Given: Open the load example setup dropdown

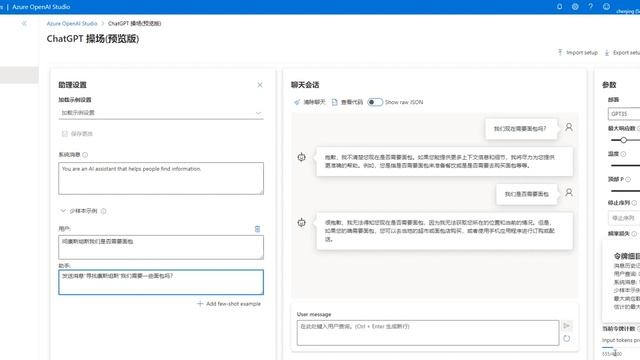Looking at the screenshot, I should pos(161,113).
